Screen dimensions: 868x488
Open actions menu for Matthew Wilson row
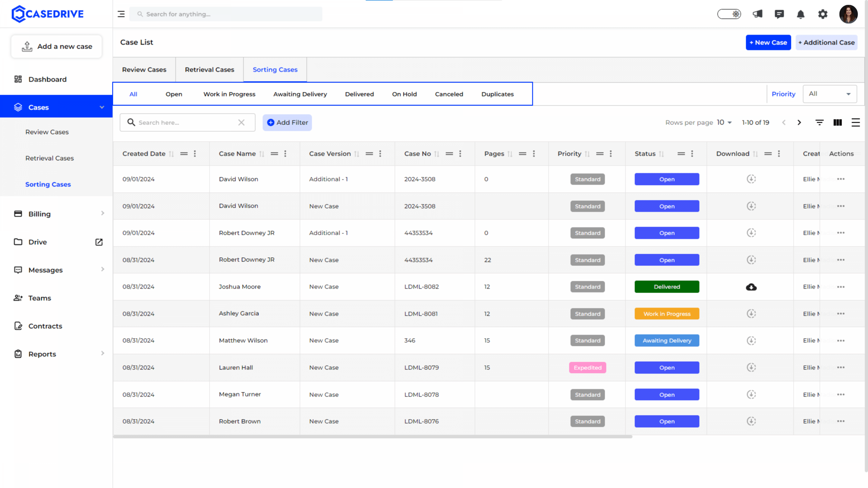click(x=841, y=340)
